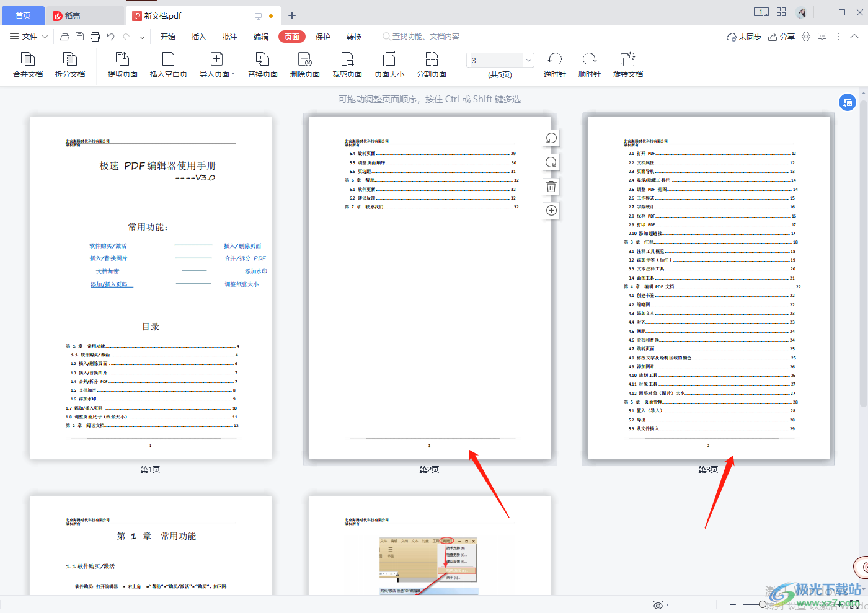
Task: Switch to the 批注 ribbon tab
Action: point(230,37)
